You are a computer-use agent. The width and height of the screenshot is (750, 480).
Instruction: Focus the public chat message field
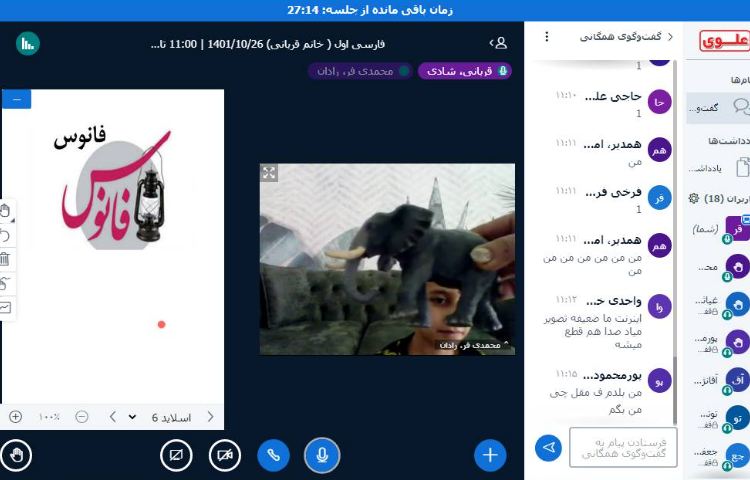(x=623, y=447)
